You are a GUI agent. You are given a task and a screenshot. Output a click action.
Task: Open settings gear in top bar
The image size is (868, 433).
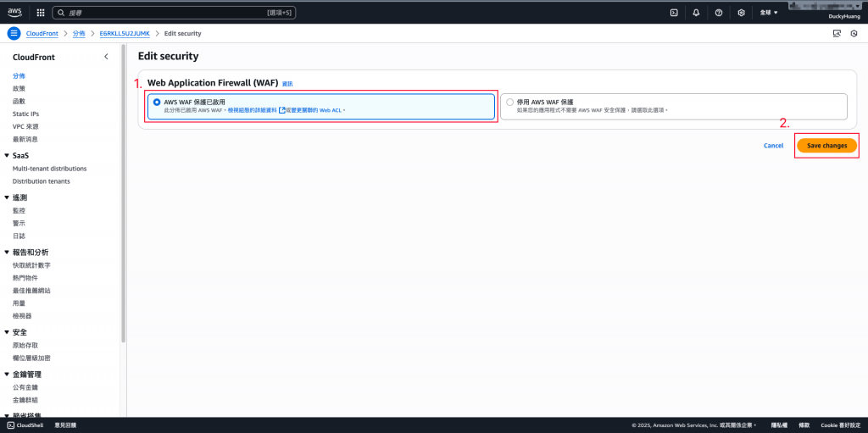coord(741,12)
